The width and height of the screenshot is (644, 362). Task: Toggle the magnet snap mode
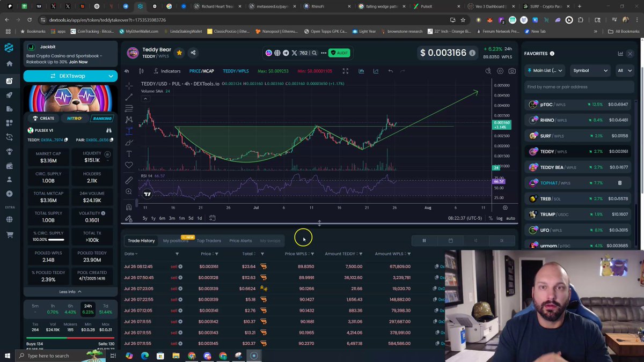click(129, 207)
